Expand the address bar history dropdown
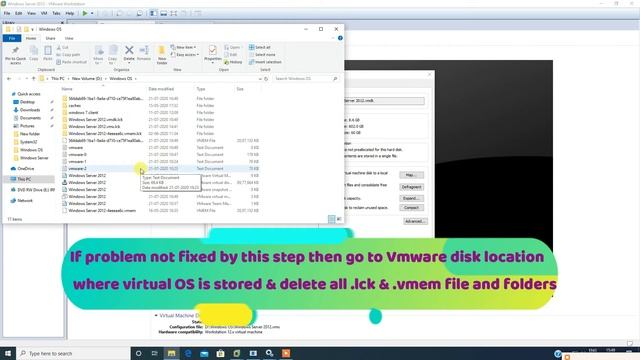The height and width of the screenshot is (360, 640). tap(260, 78)
